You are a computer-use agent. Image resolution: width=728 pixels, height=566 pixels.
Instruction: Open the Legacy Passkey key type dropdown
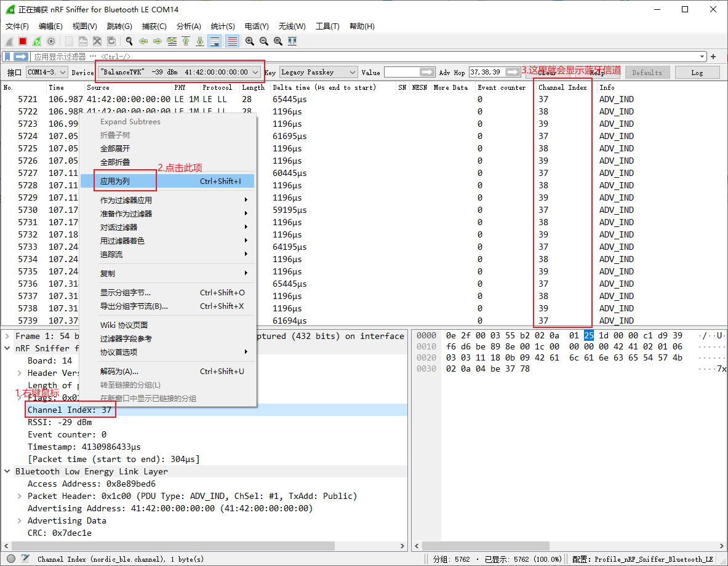point(318,72)
